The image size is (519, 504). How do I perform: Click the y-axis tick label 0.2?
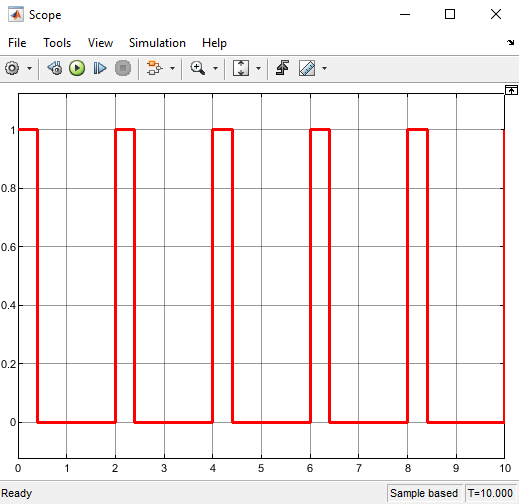(x=9, y=364)
